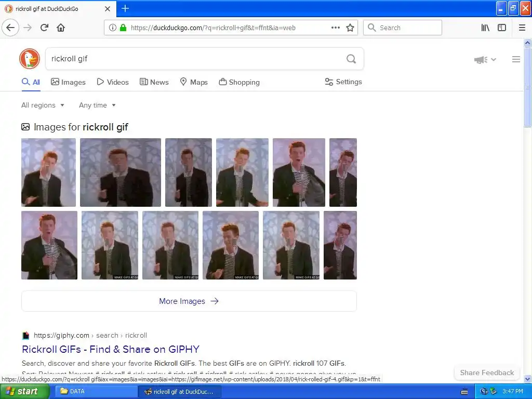Submit search with the magnifier icon
The width and height of the screenshot is (532, 399).
tap(351, 59)
